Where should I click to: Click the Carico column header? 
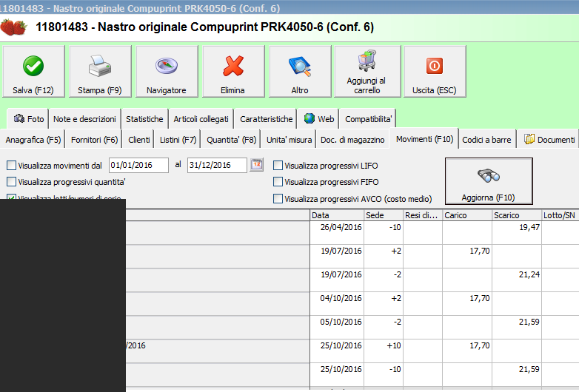[x=467, y=215]
